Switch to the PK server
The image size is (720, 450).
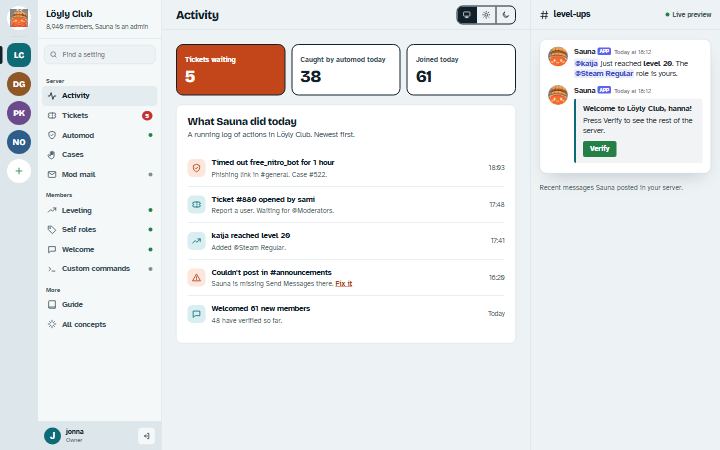click(19, 113)
